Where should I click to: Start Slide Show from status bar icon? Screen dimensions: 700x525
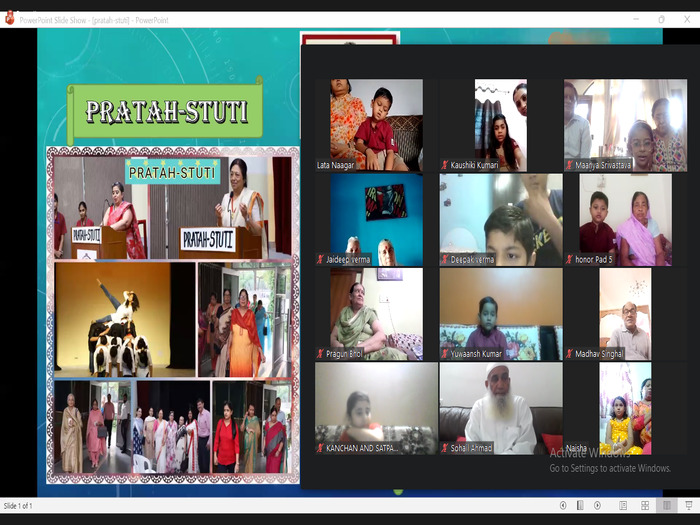[689, 505]
